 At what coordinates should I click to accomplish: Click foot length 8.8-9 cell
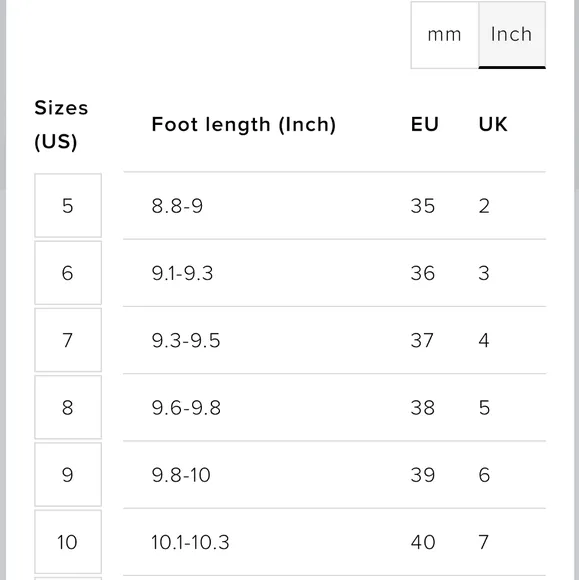pyautogui.click(x=177, y=206)
